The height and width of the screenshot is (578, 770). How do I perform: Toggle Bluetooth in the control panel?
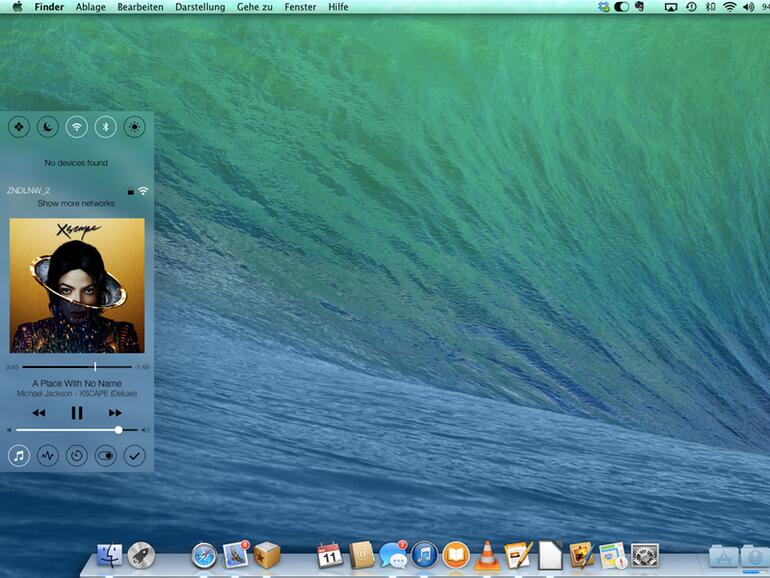click(105, 127)
